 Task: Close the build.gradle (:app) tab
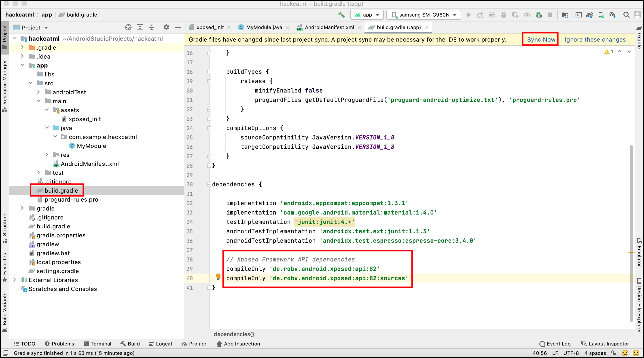426,27
